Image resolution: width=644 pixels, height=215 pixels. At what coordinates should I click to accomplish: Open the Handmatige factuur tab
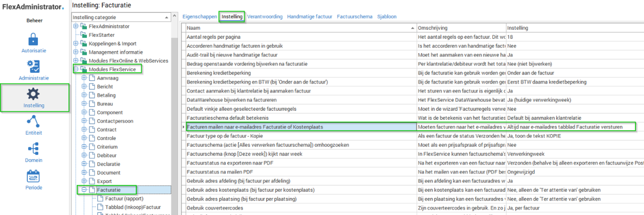309,17
